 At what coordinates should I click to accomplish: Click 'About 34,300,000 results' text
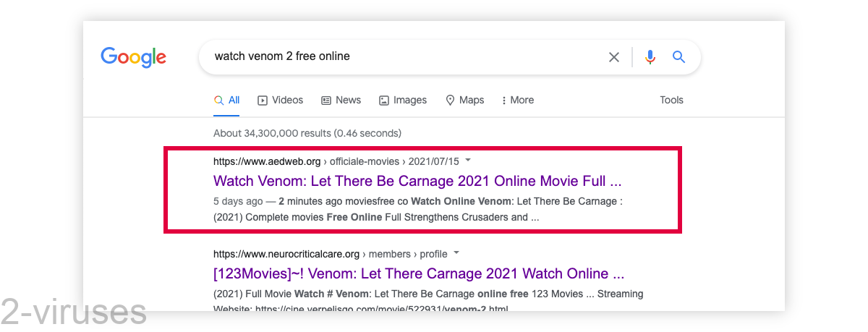coord(307,133)
